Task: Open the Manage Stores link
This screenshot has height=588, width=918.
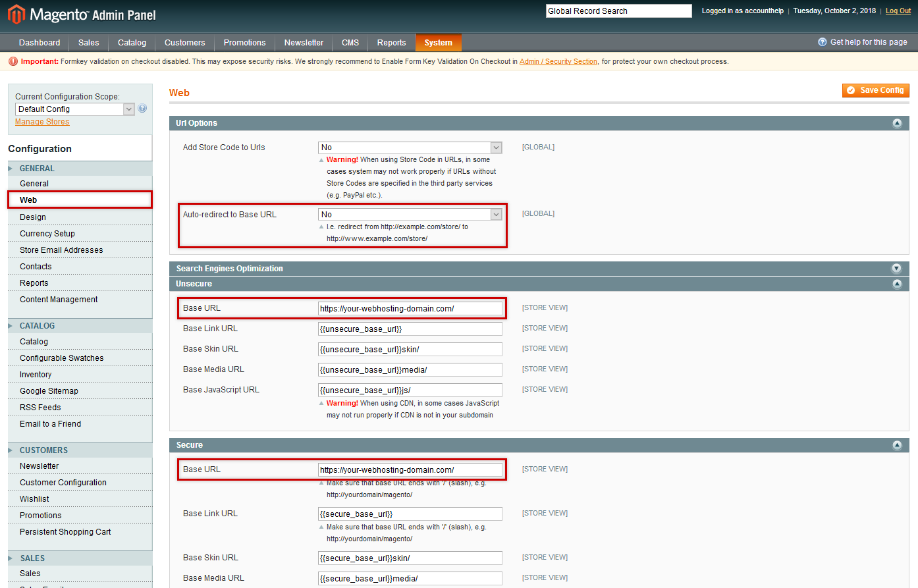Action: click(41, 121)
